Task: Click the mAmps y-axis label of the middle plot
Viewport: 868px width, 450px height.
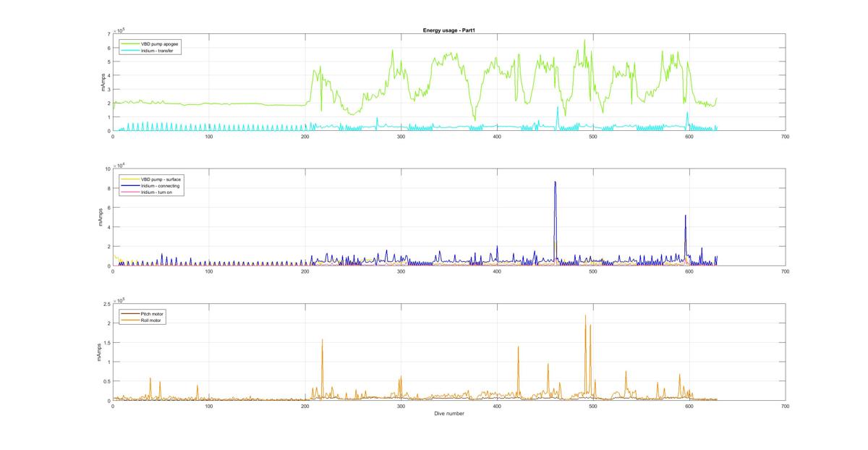Action: 100,217
